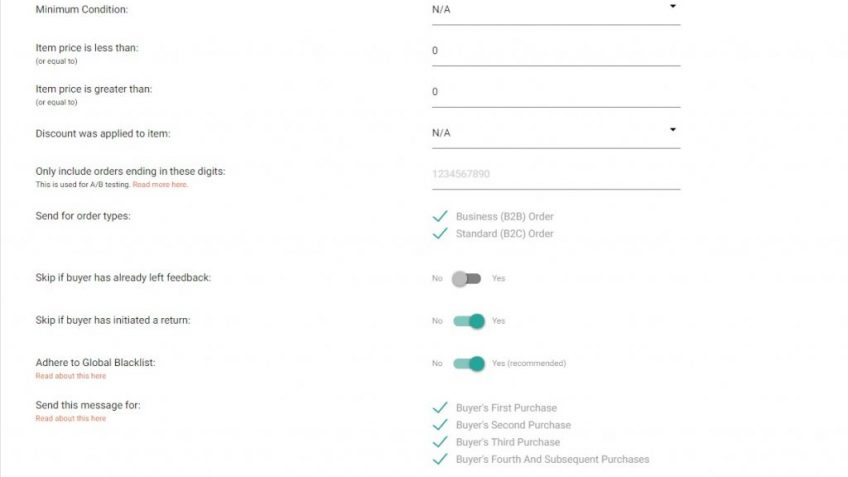Focus the Item price is greater than field
Screen dimensions: 848x477
(556, 94)
